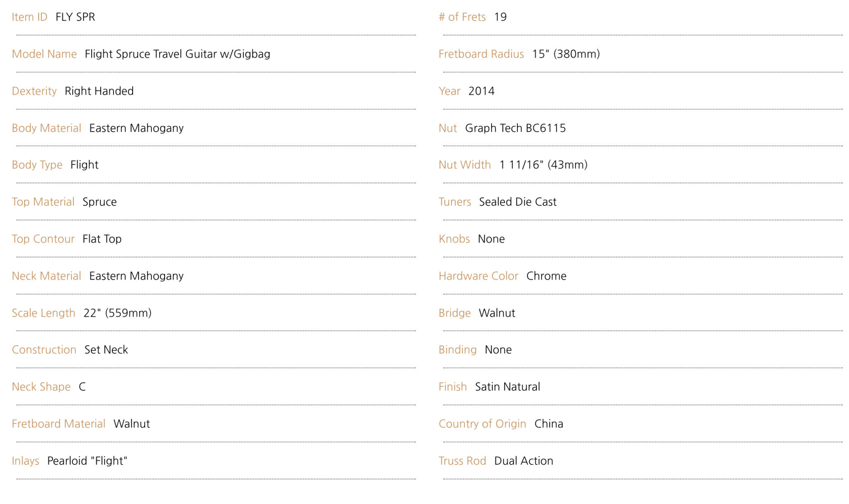Click the Item ID label
Viewport: 849px width, 504px height.
29,17
